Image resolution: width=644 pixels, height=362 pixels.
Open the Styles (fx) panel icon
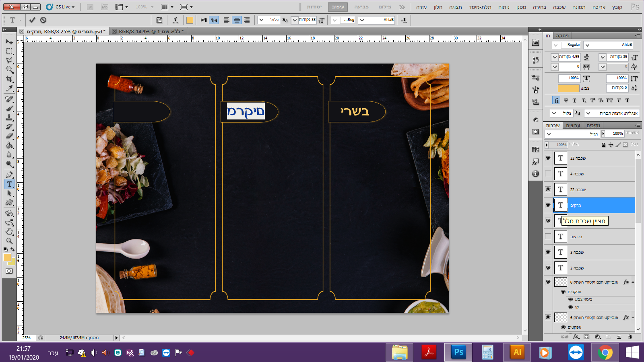pos(535,162)
